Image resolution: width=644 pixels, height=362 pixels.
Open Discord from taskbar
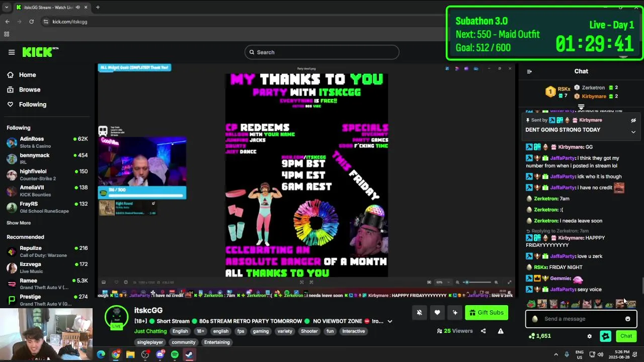coord(160,354)
